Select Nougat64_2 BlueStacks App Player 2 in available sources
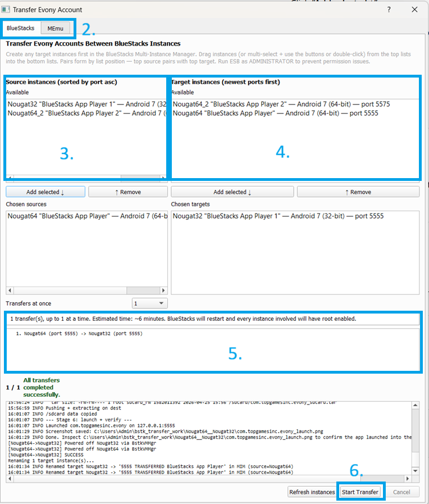The height and width of the screenshot is (504, 429). pyautogui.click(x=86, y=113)
